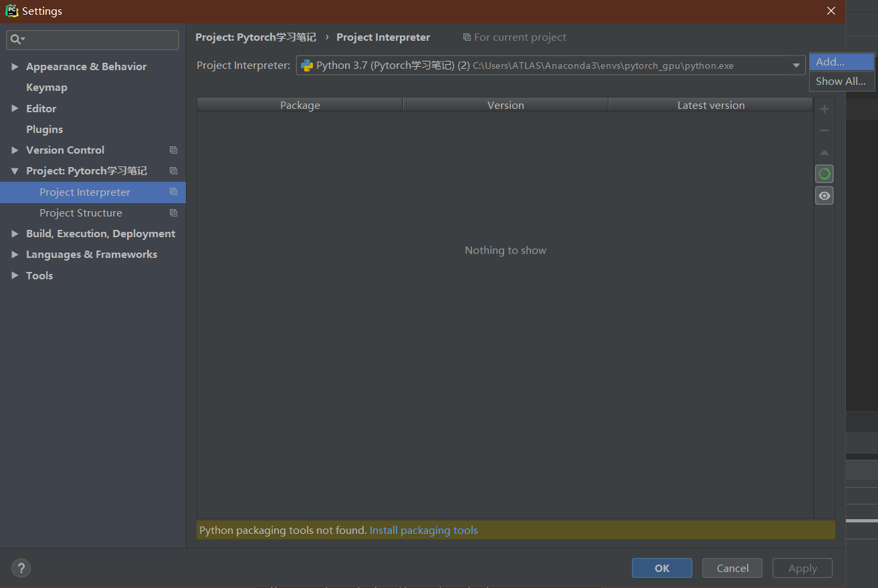Viewport: 878px width, 588px height.
Task: Click the upgrade package up-arrow icon
Action: point(824,152)
